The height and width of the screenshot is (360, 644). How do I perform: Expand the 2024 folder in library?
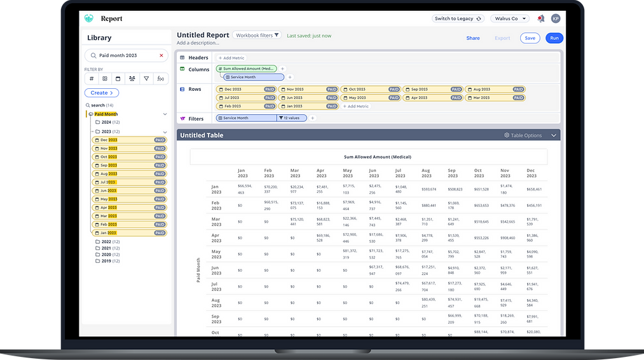tap(107, 122)
